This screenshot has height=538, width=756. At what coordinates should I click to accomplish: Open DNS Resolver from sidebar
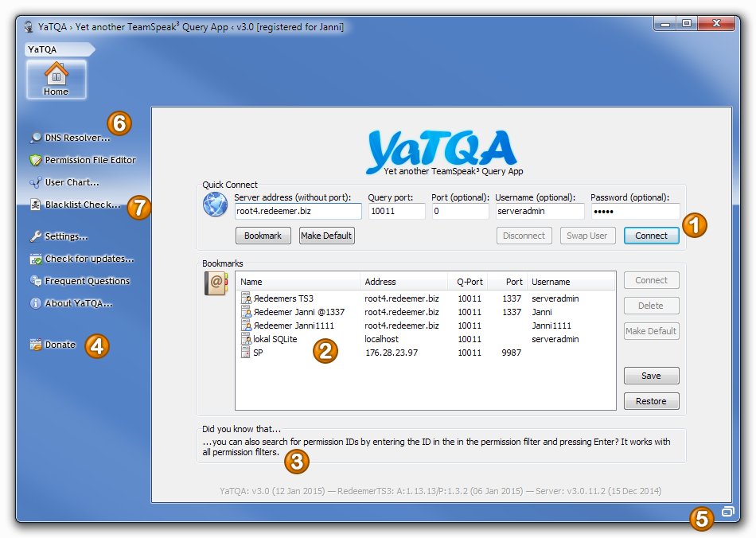(x=78, y=138)
